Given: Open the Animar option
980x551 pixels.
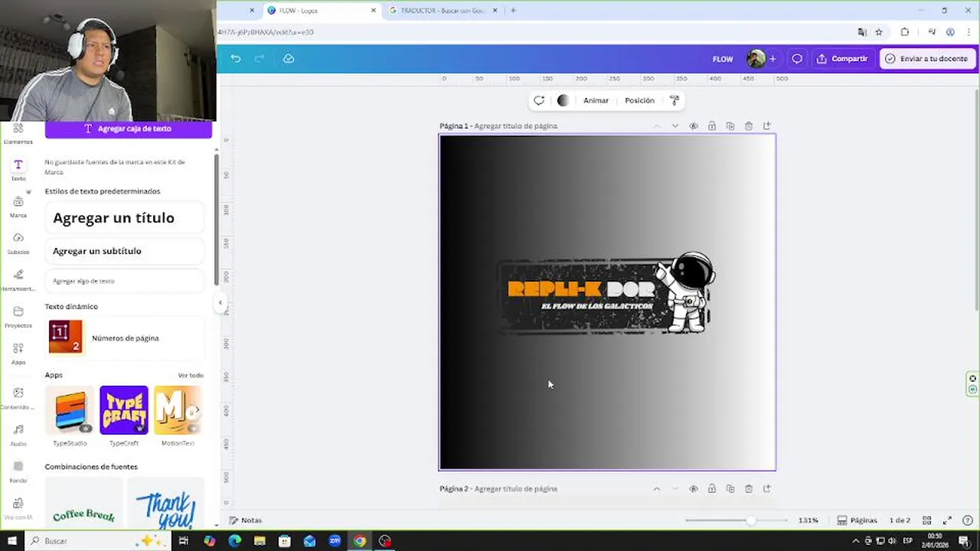Looking at the screenshot, I should pos(596,100).
